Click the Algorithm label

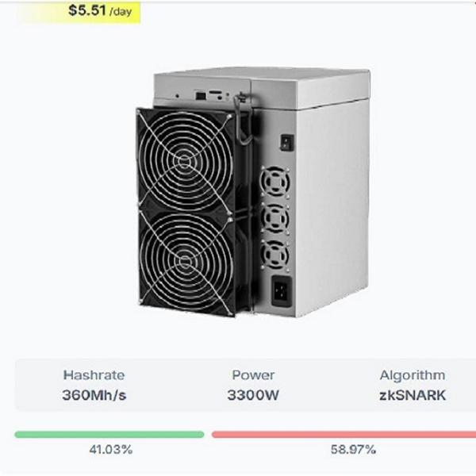pyautogui.click(x=412, y=375)
